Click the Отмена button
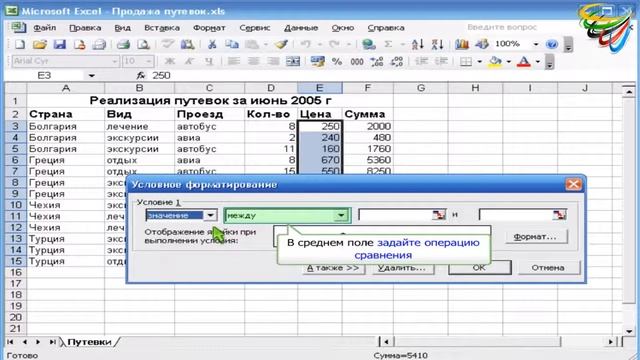 548,268
